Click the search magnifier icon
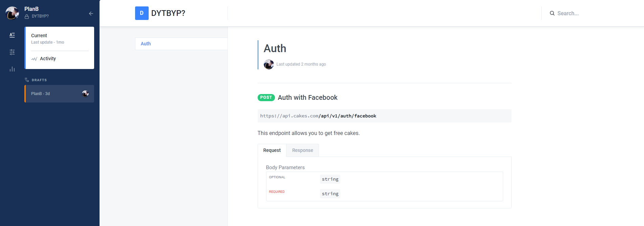The width and height of the screenshot is (644, 226). pyautogui.click(x=552, y=14)
